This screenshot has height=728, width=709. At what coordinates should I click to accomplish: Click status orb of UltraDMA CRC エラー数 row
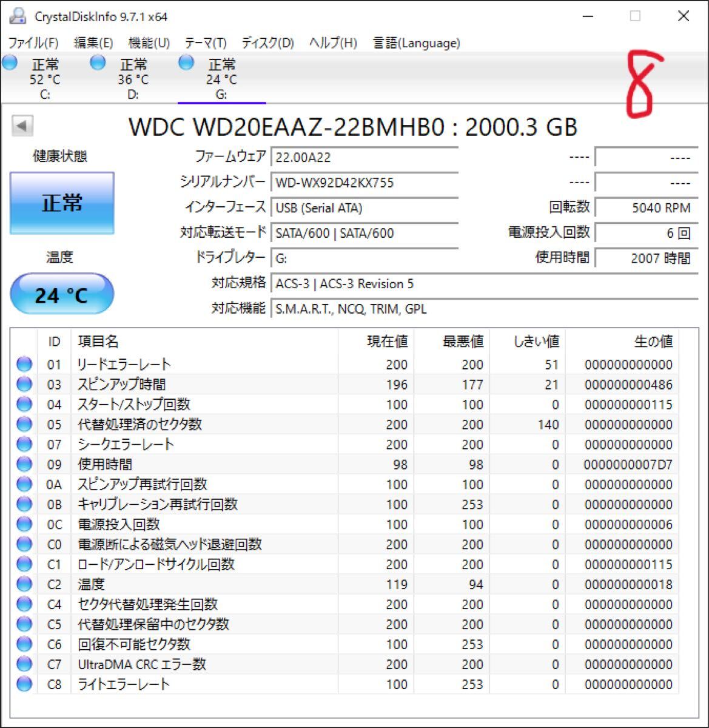coord(24,664)
